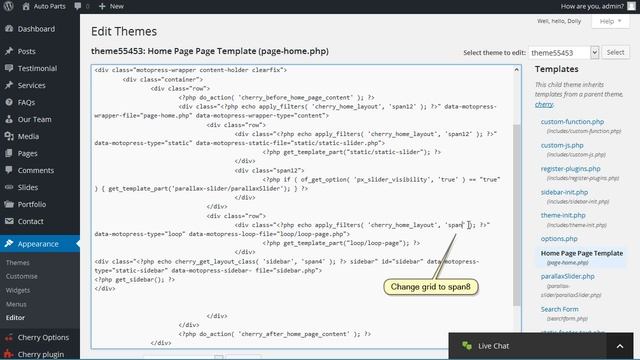The width and height of the screenshot is (640, 360).
Task: Open the theme selection dropdown arrow
Action: click(x=594, y=52)
